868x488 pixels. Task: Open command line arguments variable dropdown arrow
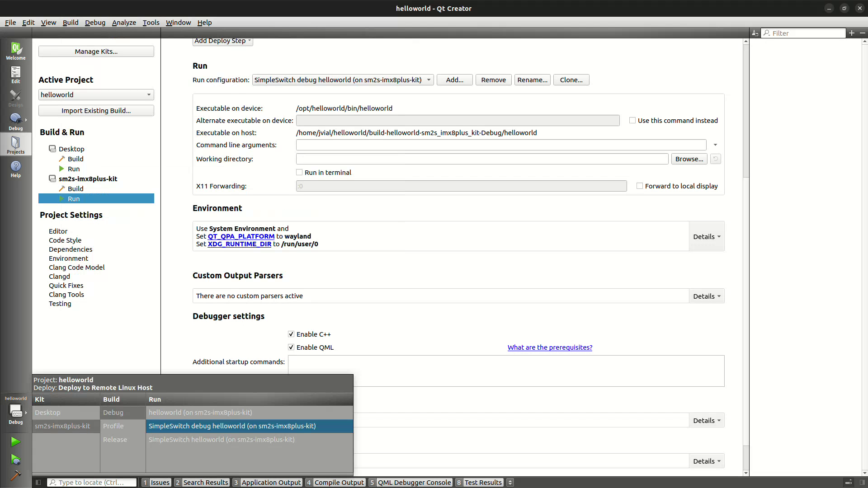point(715,145)
